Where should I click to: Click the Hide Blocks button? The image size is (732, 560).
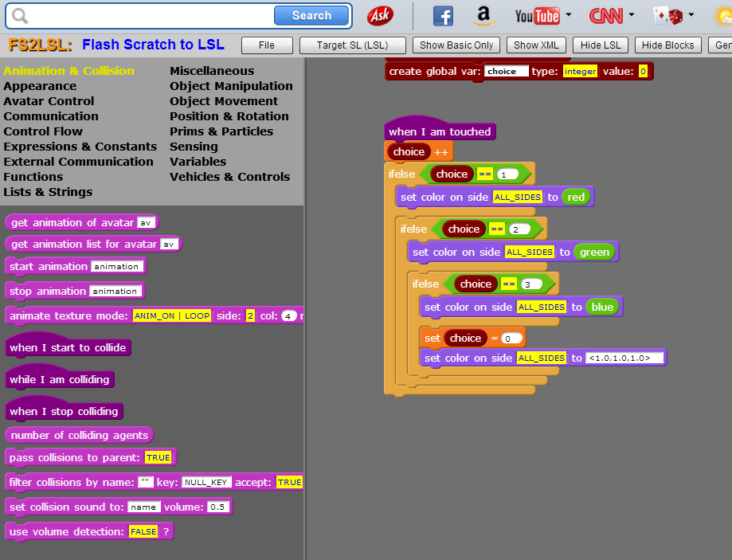(x=667, y=45)
